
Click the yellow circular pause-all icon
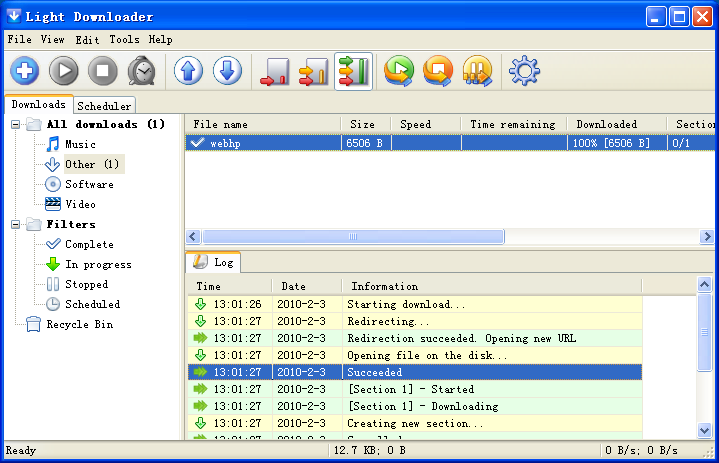click(478, 71)
